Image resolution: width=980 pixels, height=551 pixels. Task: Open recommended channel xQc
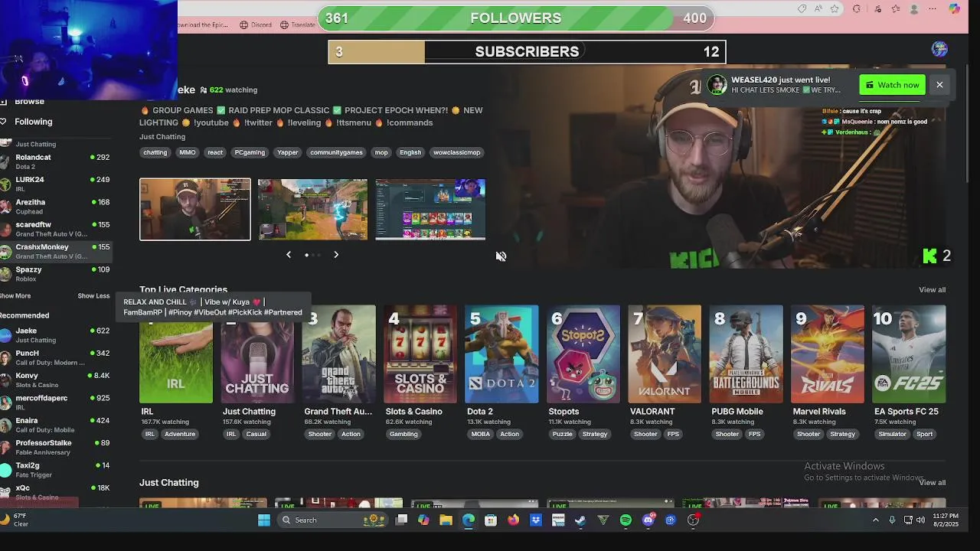[x=55, y=492]
